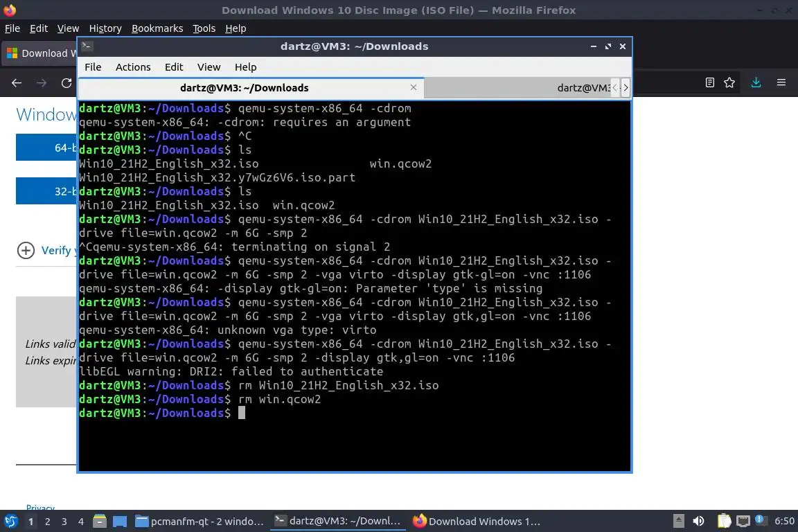
Task: Switch to dartz@VM3 terminal taskbar entry
Action: tap(337, 522)
